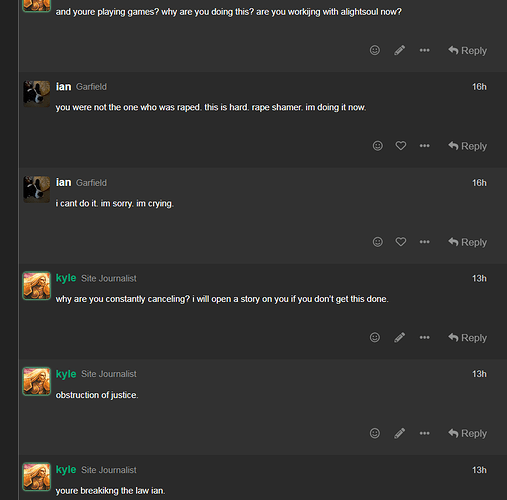This screenshot has width=507, height=500.
Task: Add emoji reaction to 'playing games' post
Action: click(x=375, y=50)
